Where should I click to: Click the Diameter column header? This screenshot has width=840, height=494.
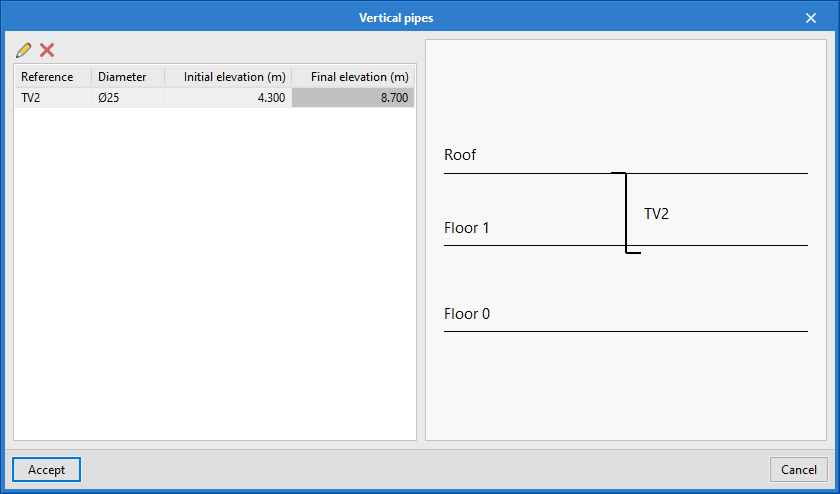123,77
